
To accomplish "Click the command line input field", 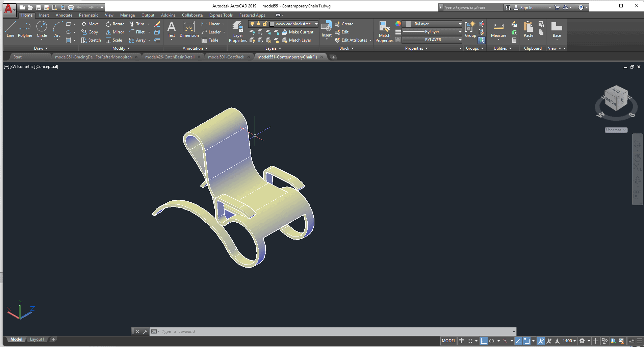I will click(334, 331).
